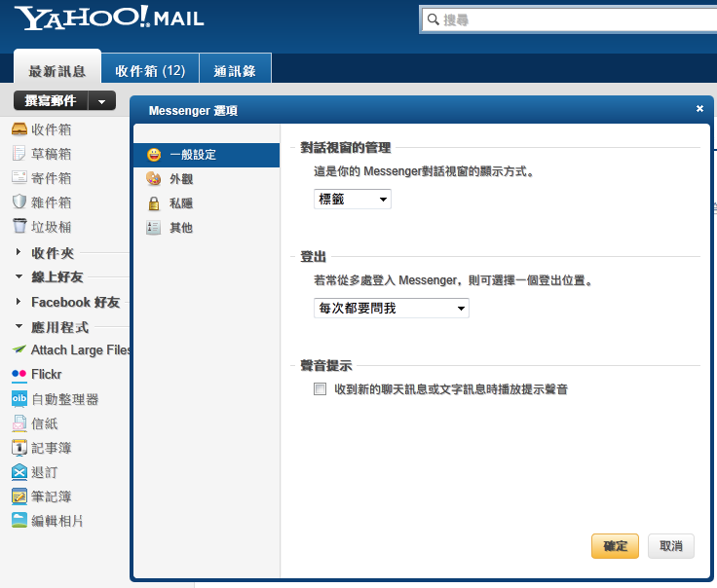Image resolution: width=717 pixels, height=588 pixels.
Task: Click the trash can icon beside 垃圾桶
Action: (19, 226)
